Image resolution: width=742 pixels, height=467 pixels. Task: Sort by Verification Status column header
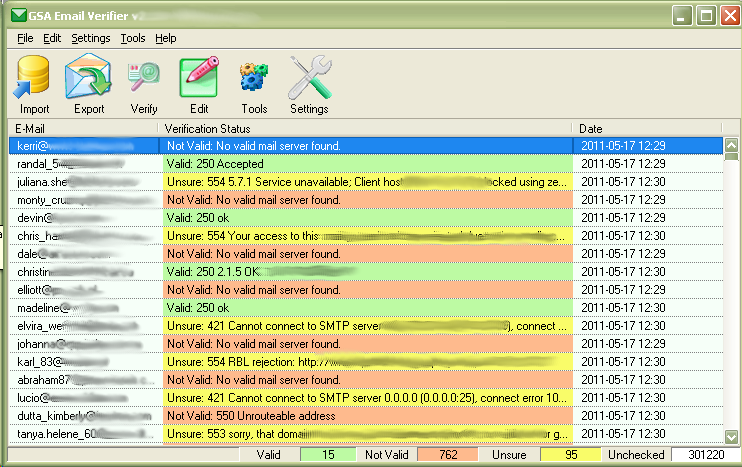coord(366,129)
